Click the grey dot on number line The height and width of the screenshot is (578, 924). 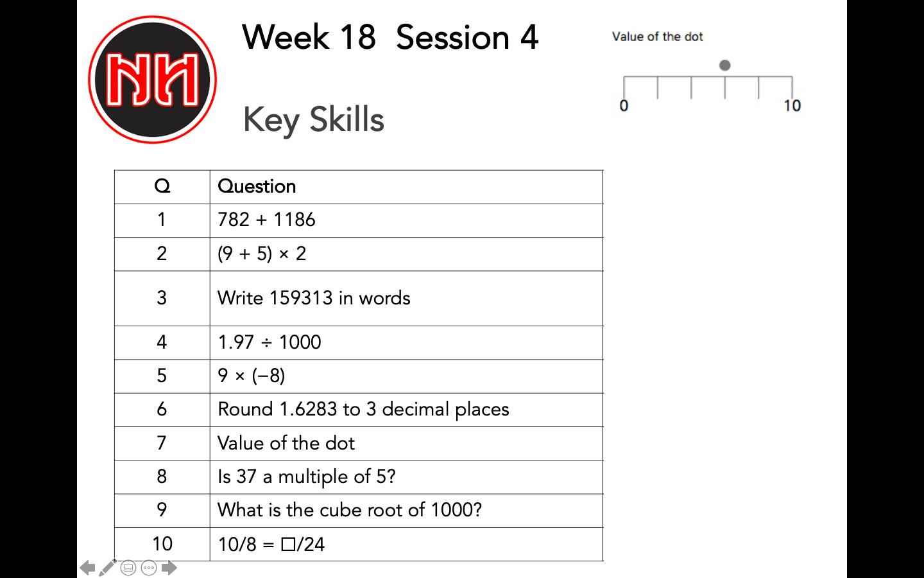pyautogui.click(x=724, y=66)
